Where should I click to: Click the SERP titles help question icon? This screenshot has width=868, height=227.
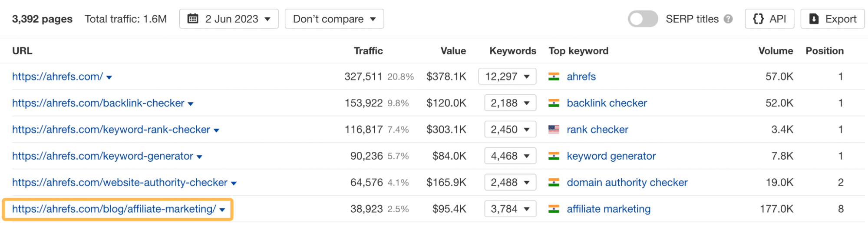click(x=728, y=19)
